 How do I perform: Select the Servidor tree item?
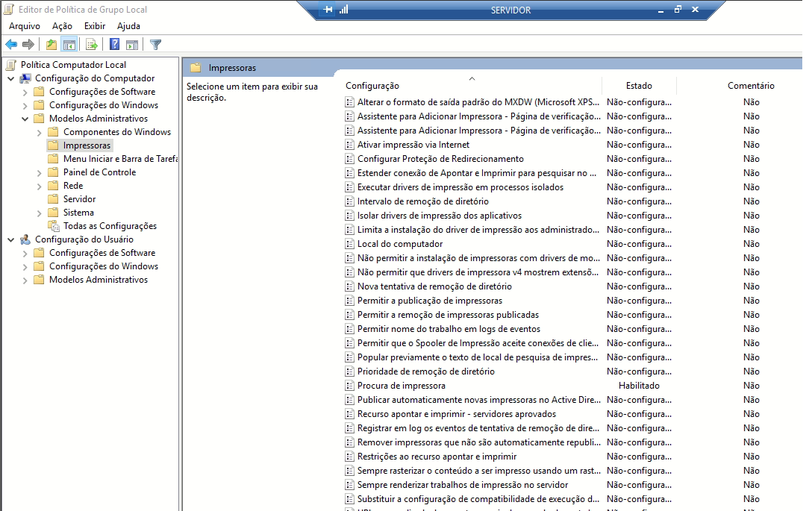[x=79, y=199]
